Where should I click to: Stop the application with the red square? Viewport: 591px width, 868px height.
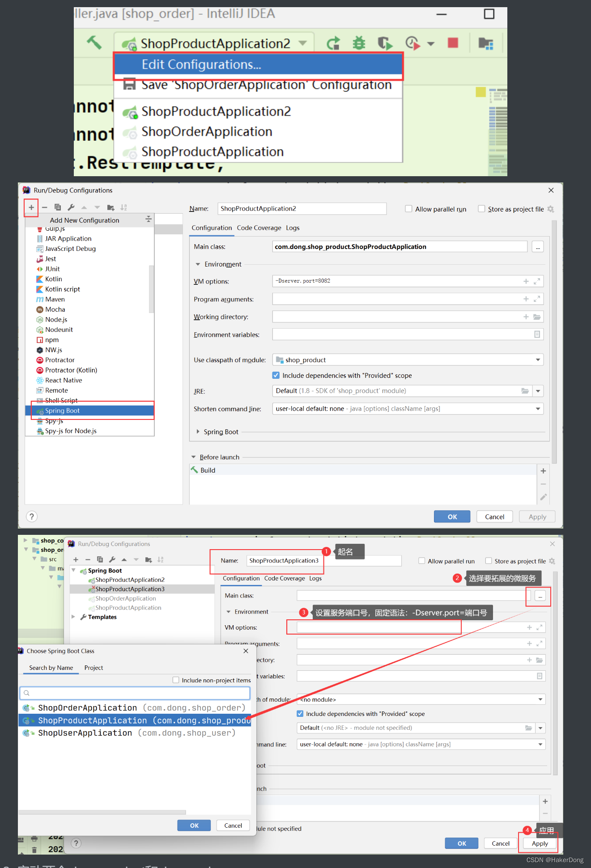coord(453,42)
